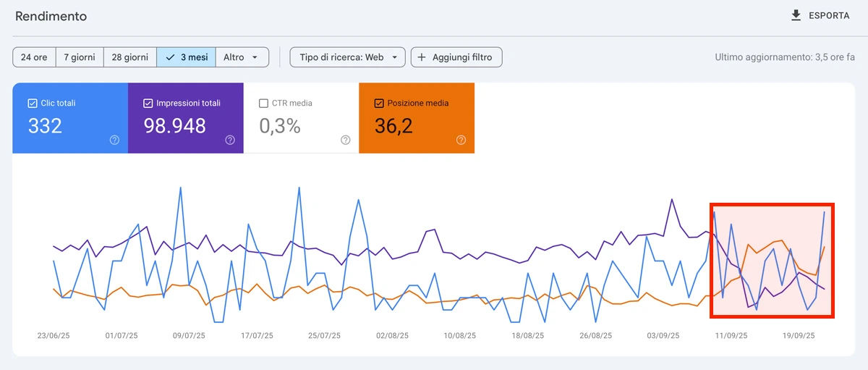The width and height of the screenshot is (868, 370).
Task: Switch to the 7 giorni range
Action: (x=80, y=57)
